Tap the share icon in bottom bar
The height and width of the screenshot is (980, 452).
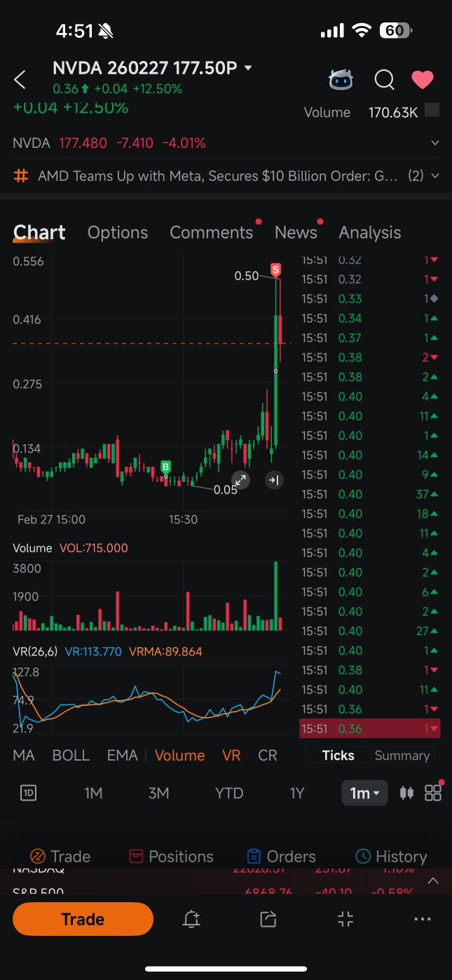tap(268, 920)
